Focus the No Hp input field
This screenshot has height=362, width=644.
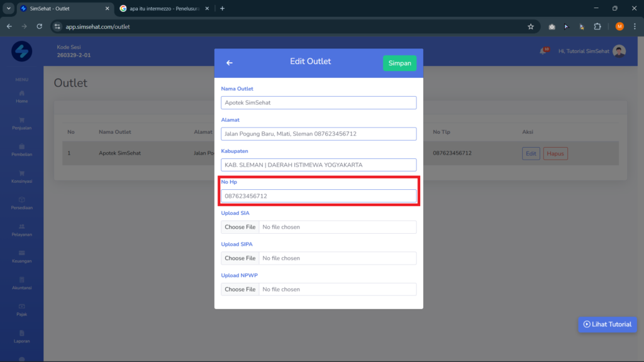(319, 196)
